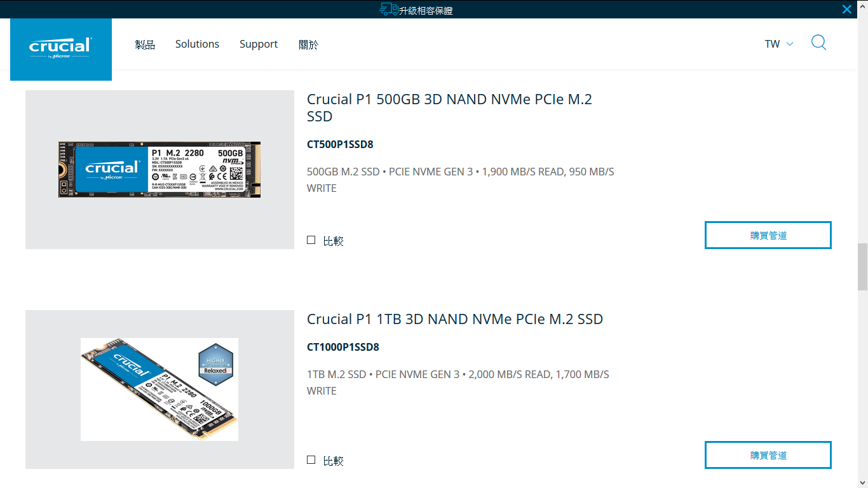Click the P1 500GB SSD product image
Screen dimensions: 868x488
point(159,170)
